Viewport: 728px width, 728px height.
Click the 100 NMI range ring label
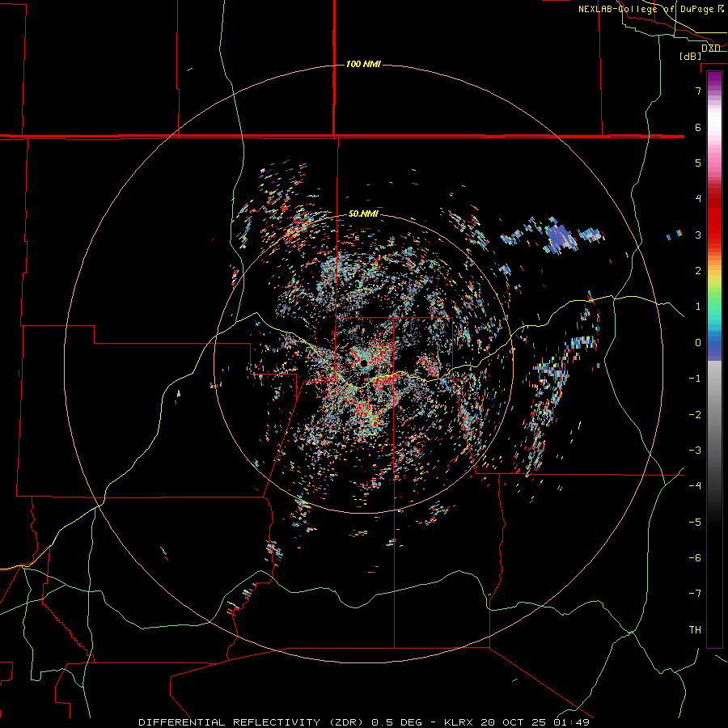pos(363,64)
